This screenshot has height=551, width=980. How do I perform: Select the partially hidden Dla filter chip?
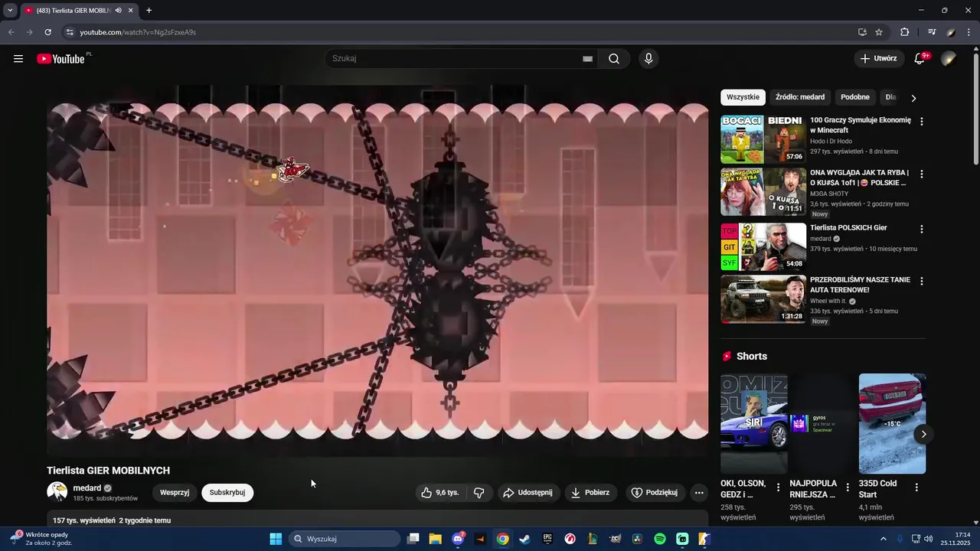pyautogui.click(x=890, y=97)
